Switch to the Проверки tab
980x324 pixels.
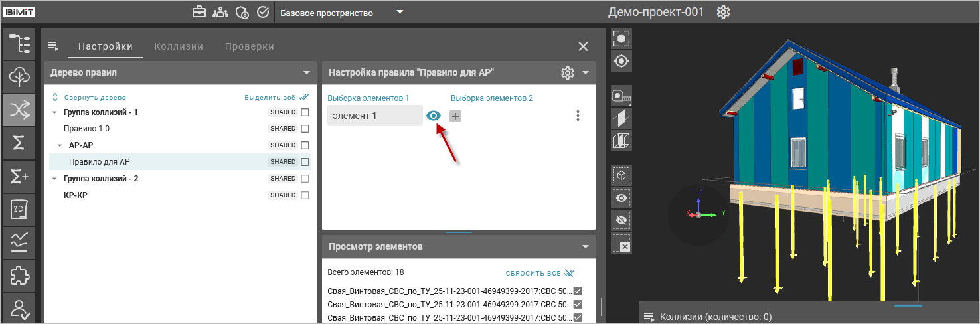coord(249,46)
